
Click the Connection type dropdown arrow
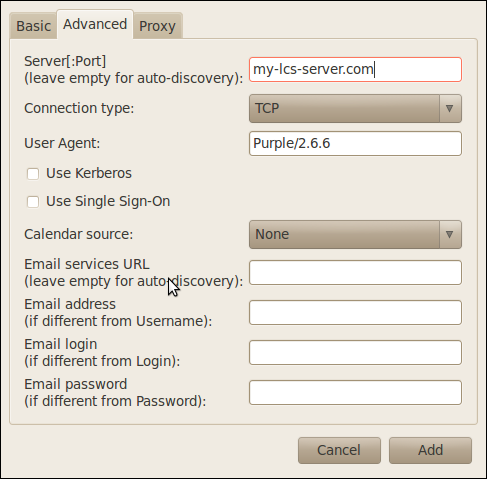tap(449, 108)
